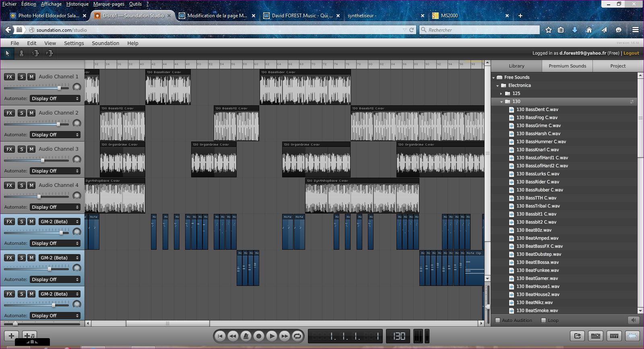
Task: Show the virtual keyboard
Action: click(614, 336)
